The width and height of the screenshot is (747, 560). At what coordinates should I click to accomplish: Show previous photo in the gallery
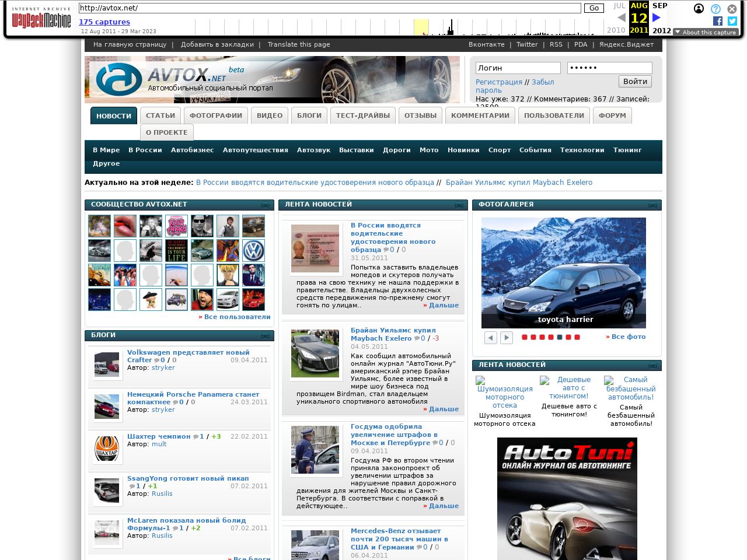coord(491,338)
